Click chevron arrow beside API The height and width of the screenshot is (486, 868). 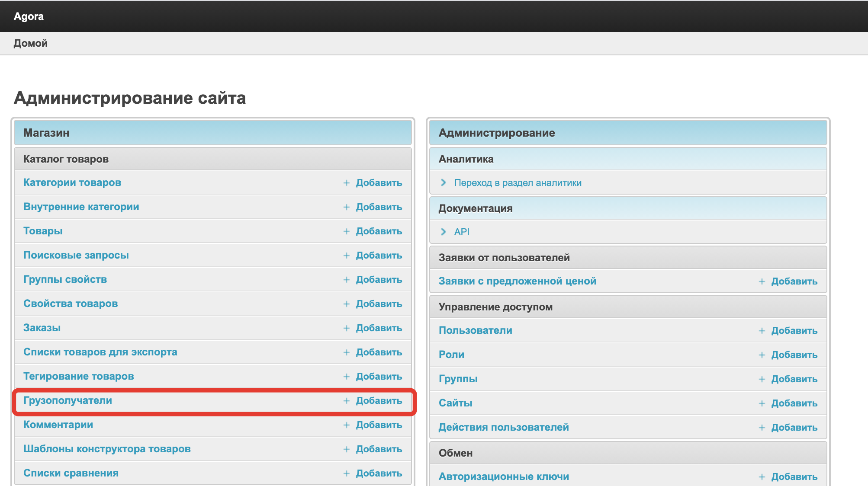tap(443, 232)
